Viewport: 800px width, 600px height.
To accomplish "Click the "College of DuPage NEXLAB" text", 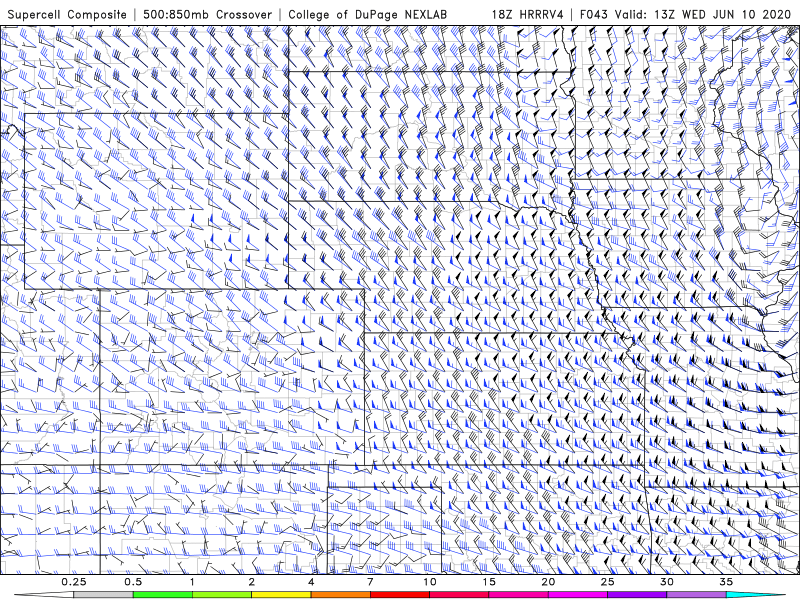I will [367, 14].
